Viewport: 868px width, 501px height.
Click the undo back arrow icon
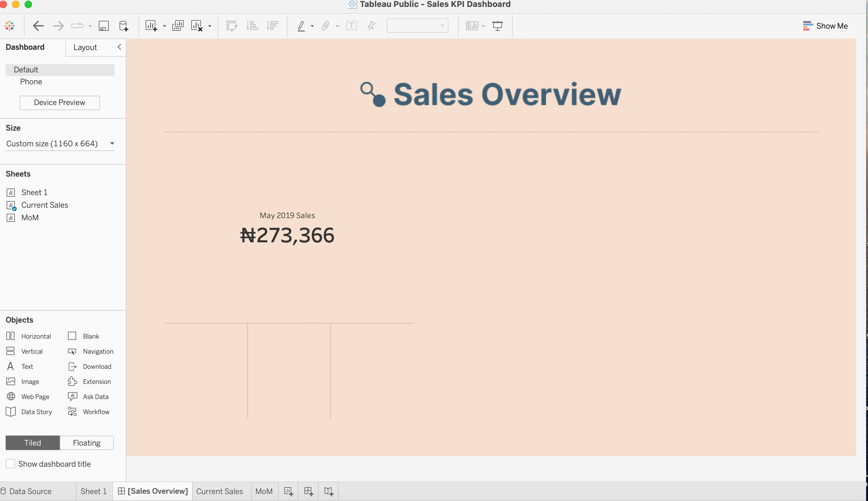(38, 26)
